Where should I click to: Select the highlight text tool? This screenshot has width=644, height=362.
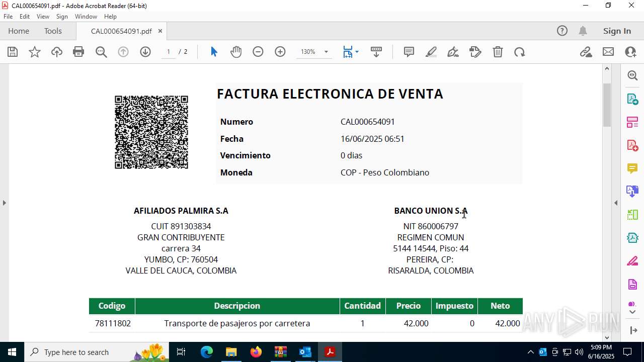tap(431, 52)
